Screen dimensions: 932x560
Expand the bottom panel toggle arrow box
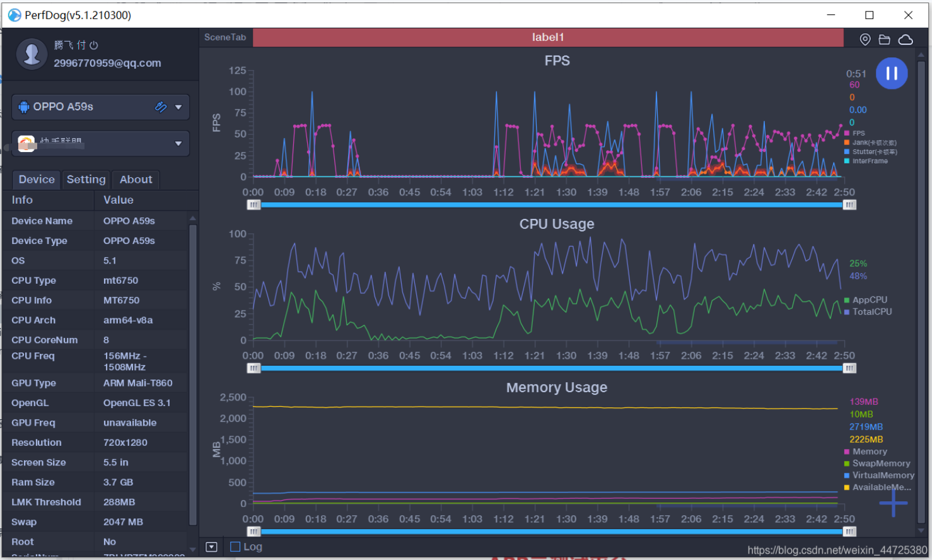click(x=211, y=547)
